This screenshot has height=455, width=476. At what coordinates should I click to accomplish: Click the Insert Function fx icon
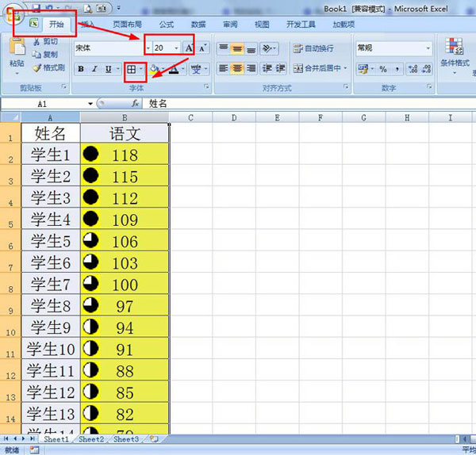[x=135, y=104]
